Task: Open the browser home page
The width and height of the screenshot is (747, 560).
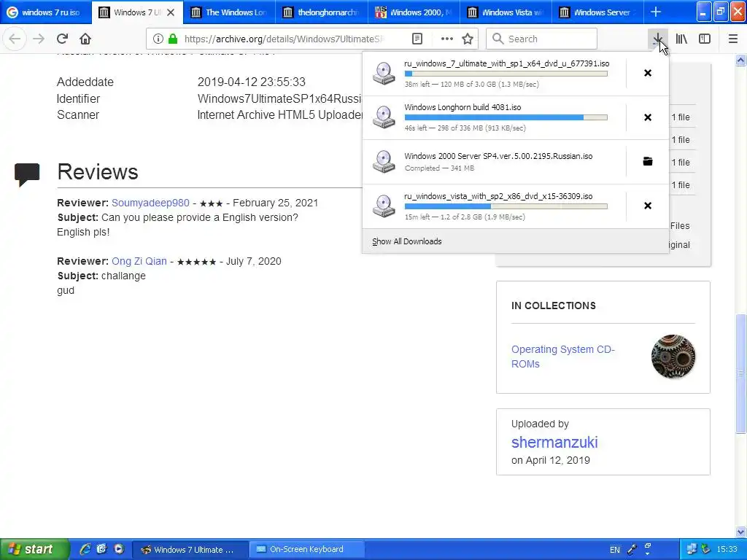Action: click(x=85, y=39)
